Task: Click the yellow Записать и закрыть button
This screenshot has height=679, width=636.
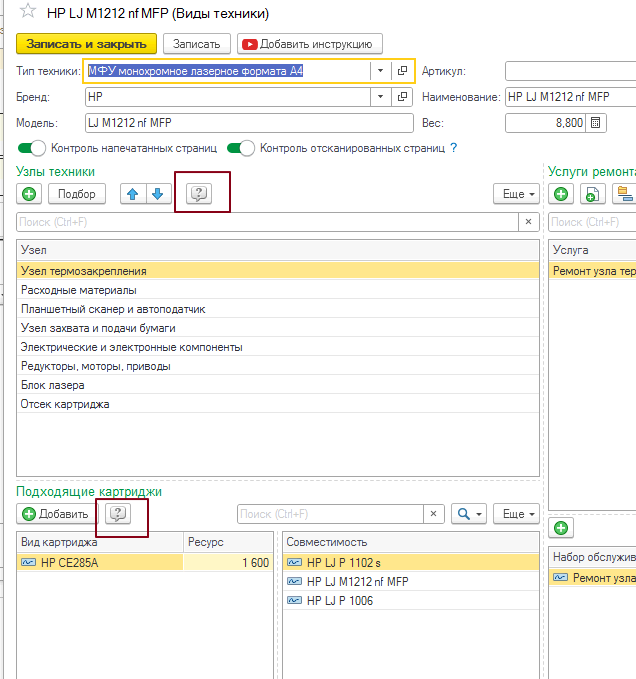Action: 86,44
